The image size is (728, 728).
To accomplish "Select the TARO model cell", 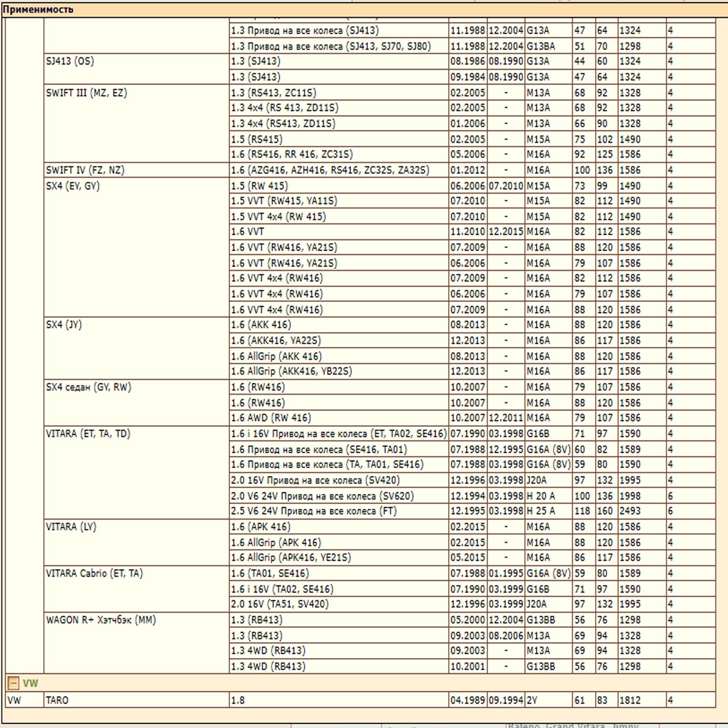I will click(x=57, y=700).
